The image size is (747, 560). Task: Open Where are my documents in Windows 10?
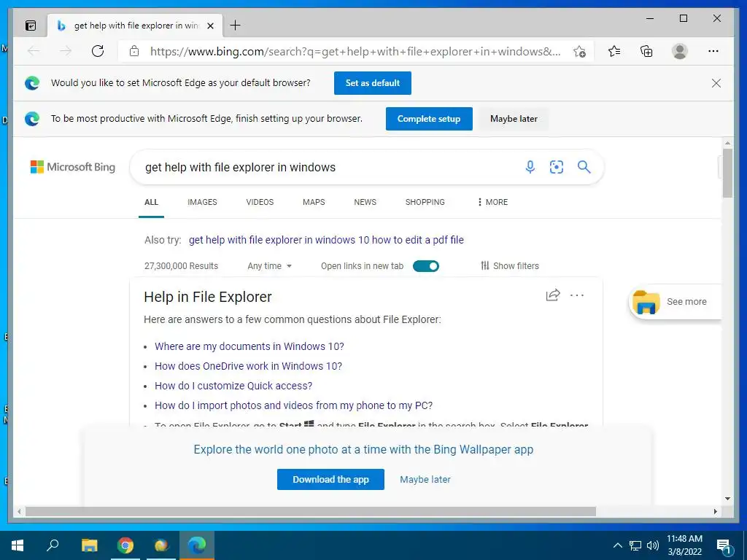[x=249, y=346]
